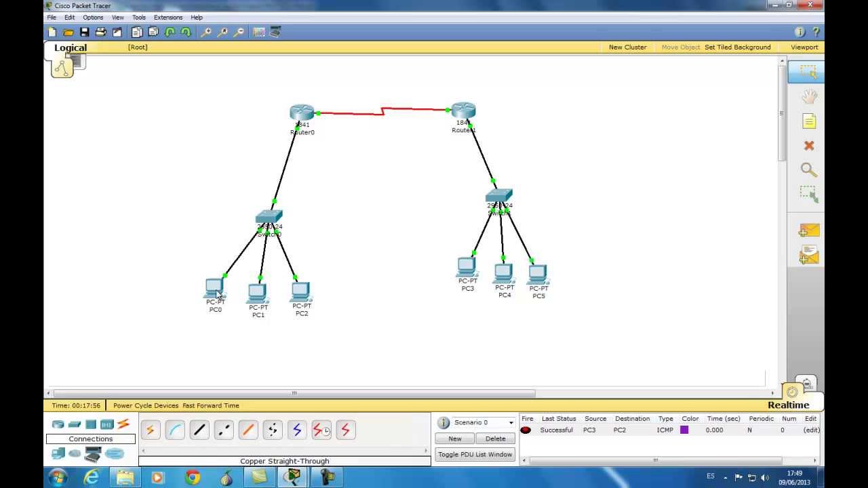Select the Move Layout hand tool

pyautogui.click(x=808, y=97)
